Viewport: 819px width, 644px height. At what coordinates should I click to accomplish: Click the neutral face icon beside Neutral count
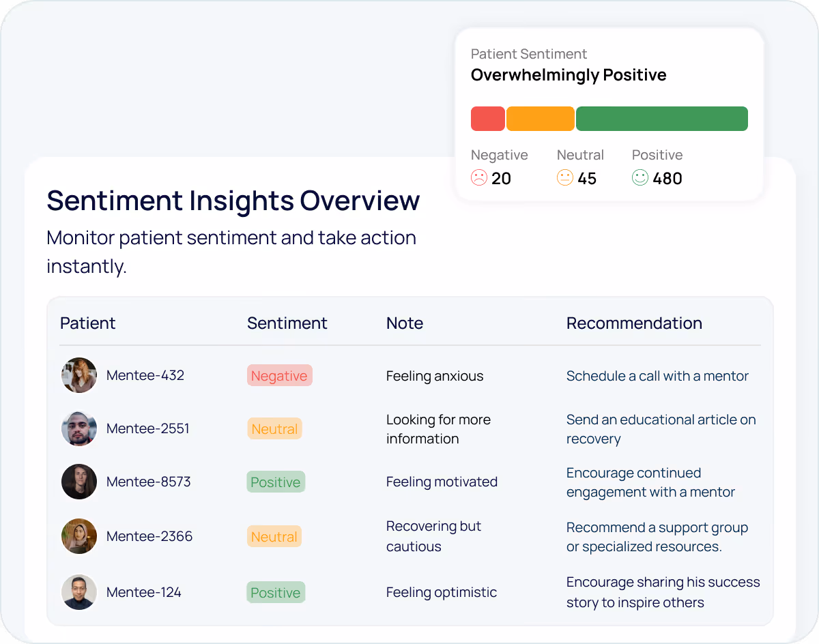tap(565, 178)
